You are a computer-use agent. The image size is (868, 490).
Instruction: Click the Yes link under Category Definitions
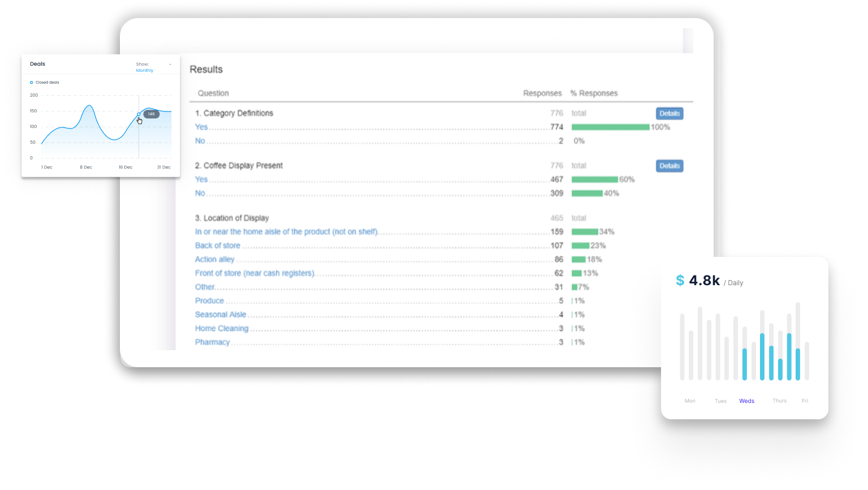point(201,127)
